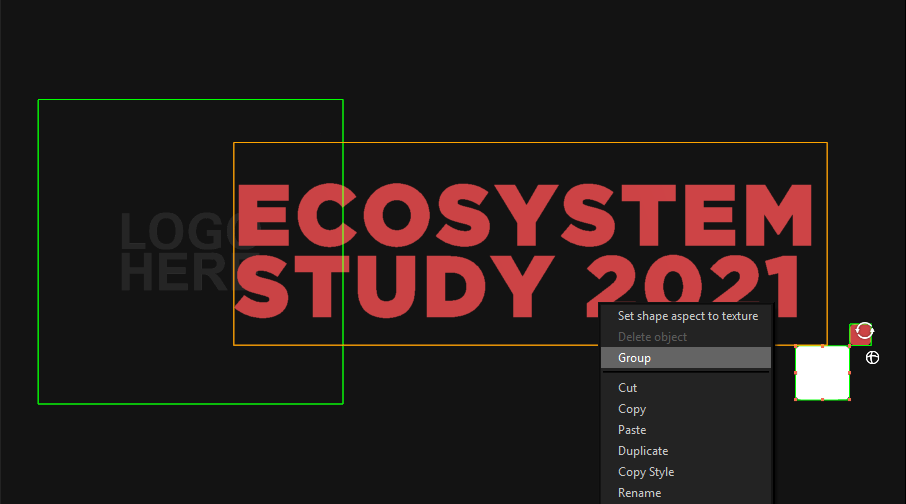The width and height of the screenshot is (906, 504).
Task: Click the globe pivot icon
Action: pos(872,358)
